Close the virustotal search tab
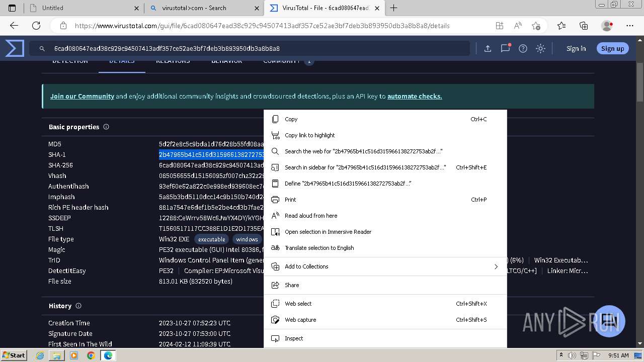Image resolution: width=644 pixels, height=362 pixels. pos(257,8)
